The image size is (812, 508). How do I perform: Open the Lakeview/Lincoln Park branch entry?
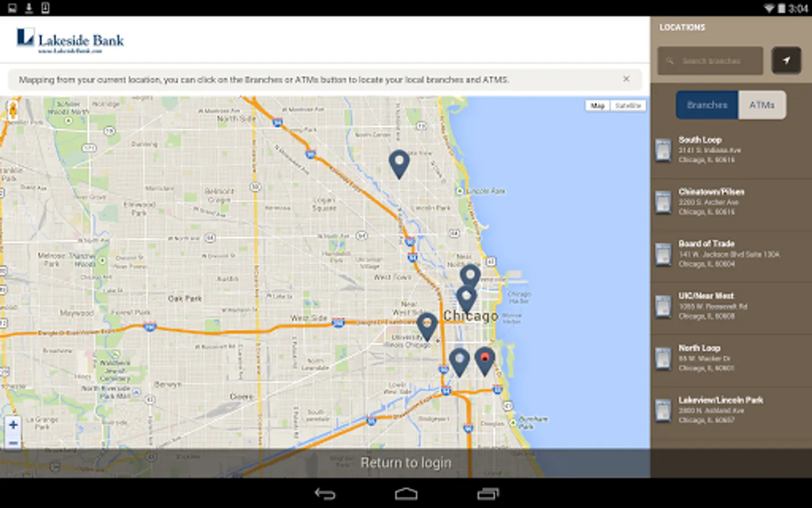click(731, 410)
